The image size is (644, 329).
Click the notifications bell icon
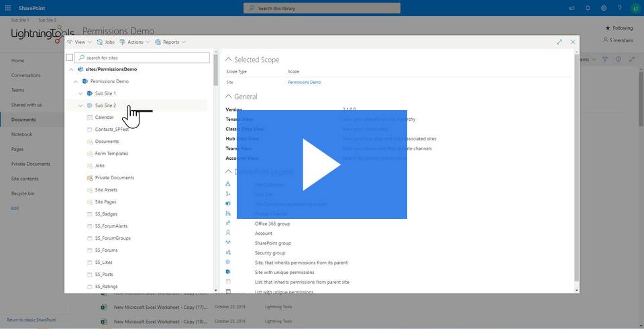[588, 8]
